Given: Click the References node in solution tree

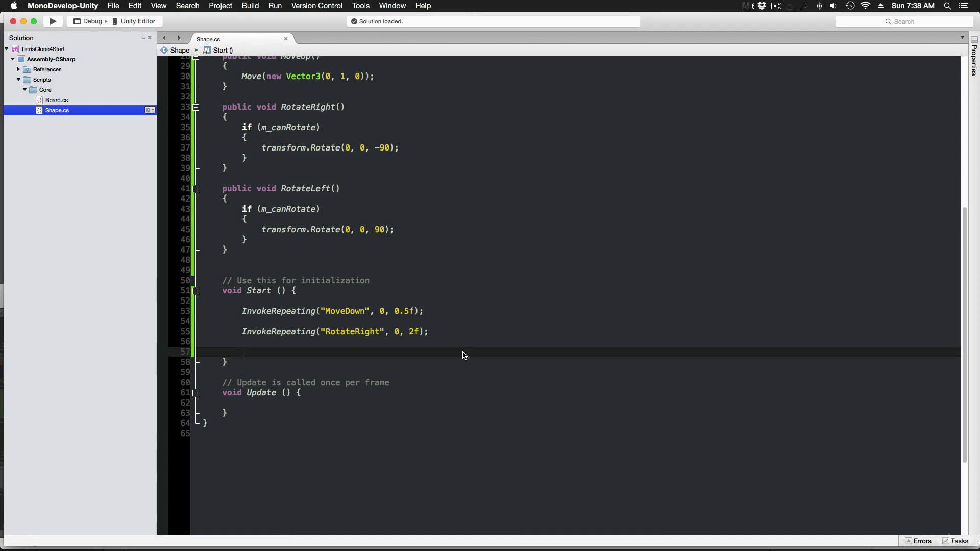Looking at the screenshot, I should [x=47, y=69].
